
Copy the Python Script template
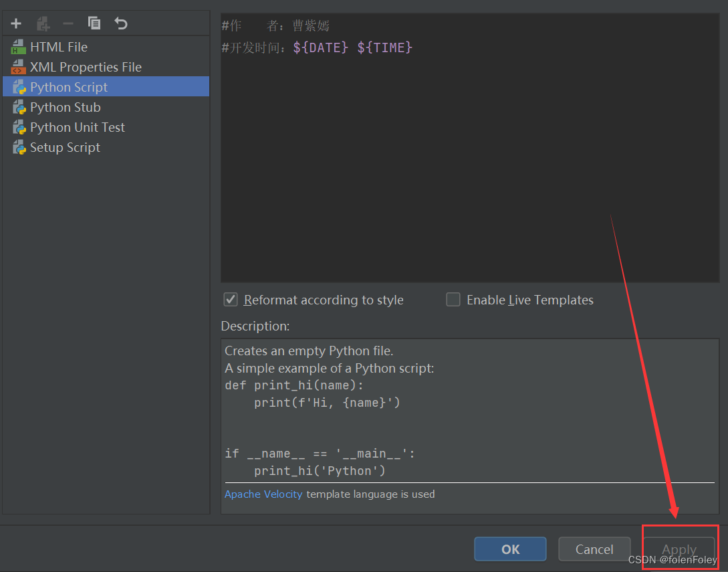pos(94,23)
